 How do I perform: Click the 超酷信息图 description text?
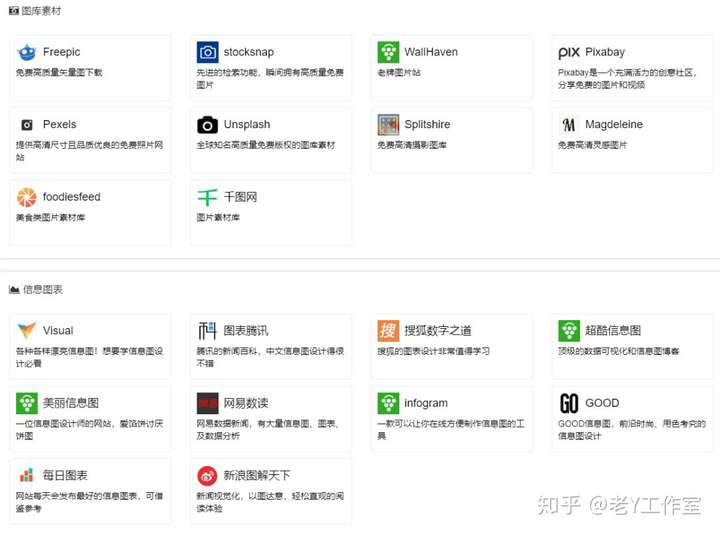coord(618,351)
